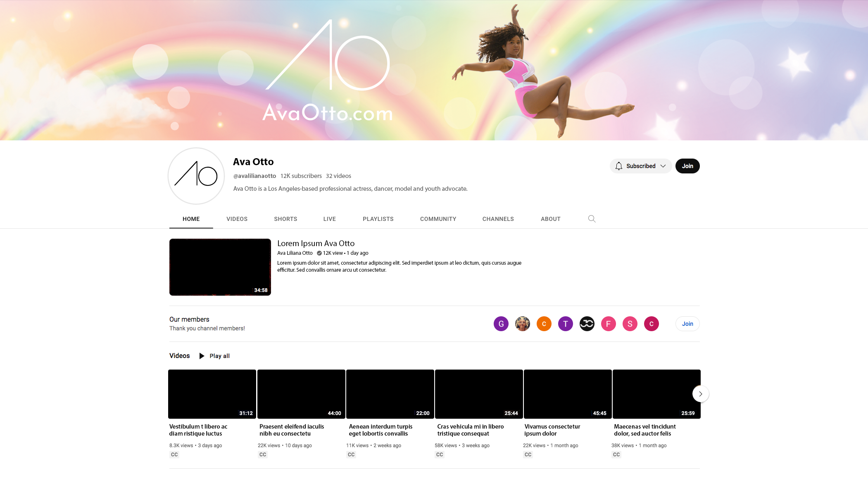This screenshot has height=479, width=868.
Task: Click the Join button in Our members
Action: 687,324
